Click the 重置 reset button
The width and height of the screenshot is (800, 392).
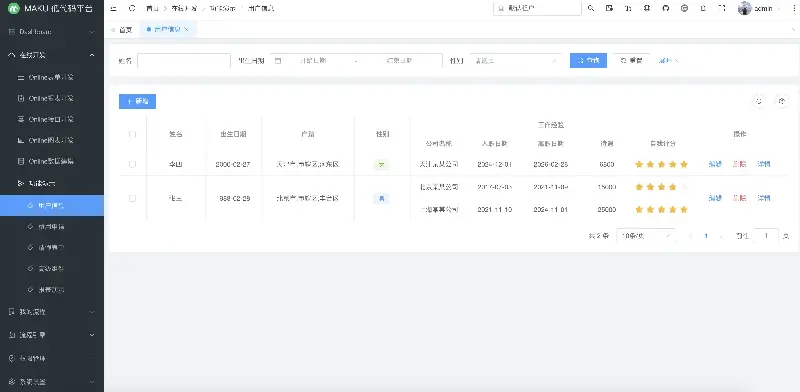pos(631,60)
